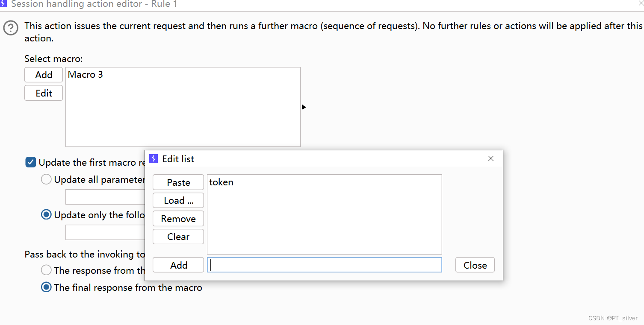644x325 pixels.
Task: Close the Session handling action editor window
Action: (641, 3)
